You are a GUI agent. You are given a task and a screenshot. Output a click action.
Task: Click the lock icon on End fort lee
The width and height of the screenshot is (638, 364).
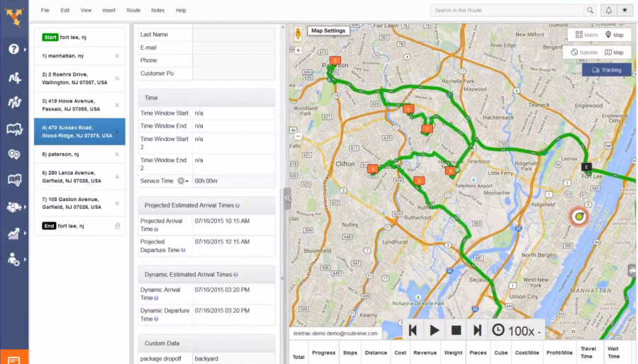(117, 226)
